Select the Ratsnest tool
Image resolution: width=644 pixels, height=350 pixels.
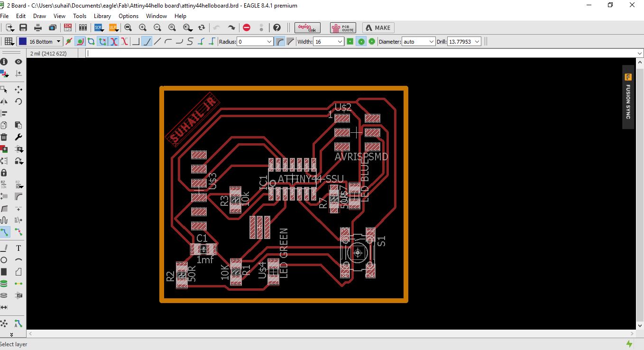click(4, 323)
